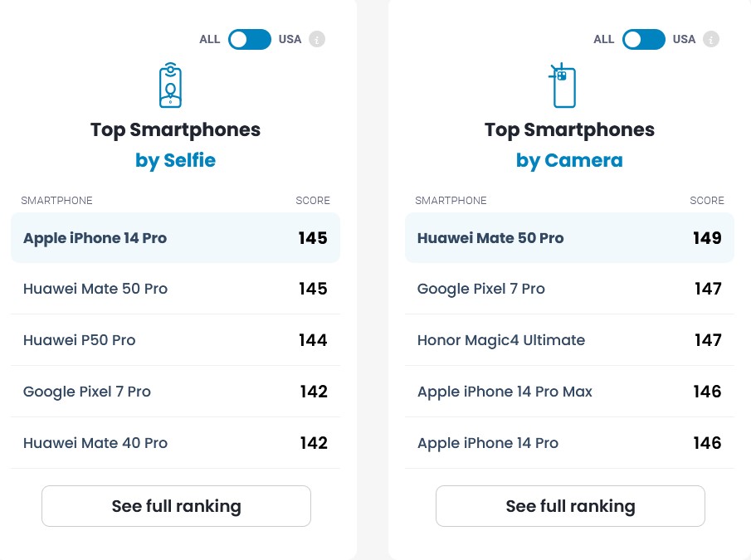Open Huawei Mate 40 Pro row

[x=95, y=443]
